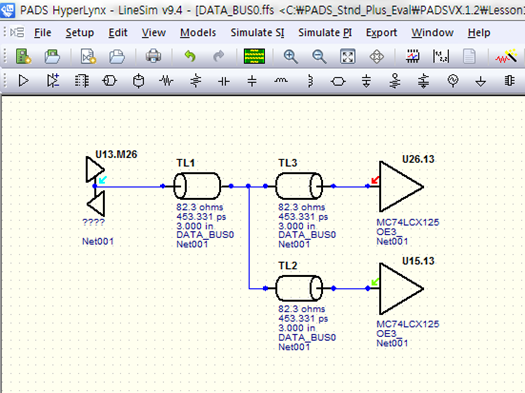Click the greyed report document icon
This screenshot has width=525, height=393.
pos(469,56)
